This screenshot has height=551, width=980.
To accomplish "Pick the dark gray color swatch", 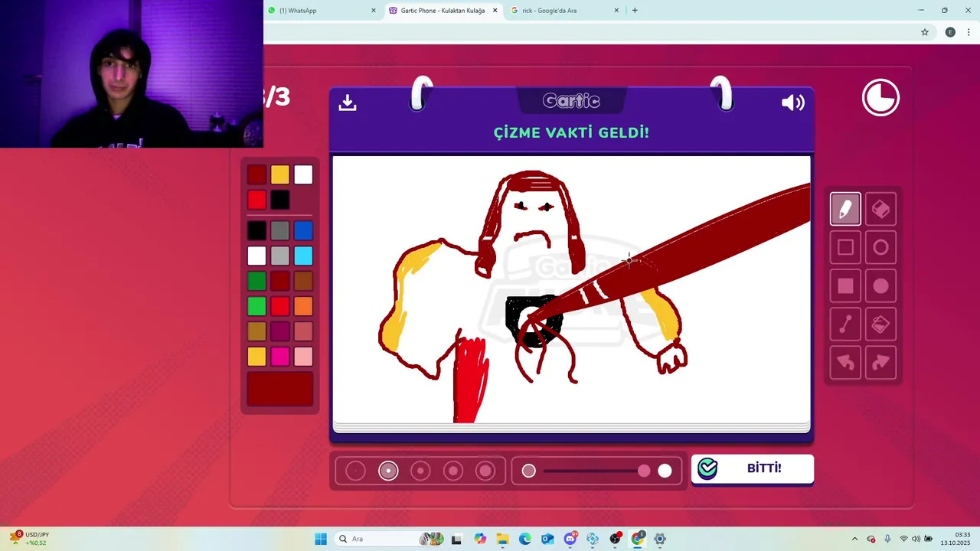I will pyautogui.click(x=280, y=230).
